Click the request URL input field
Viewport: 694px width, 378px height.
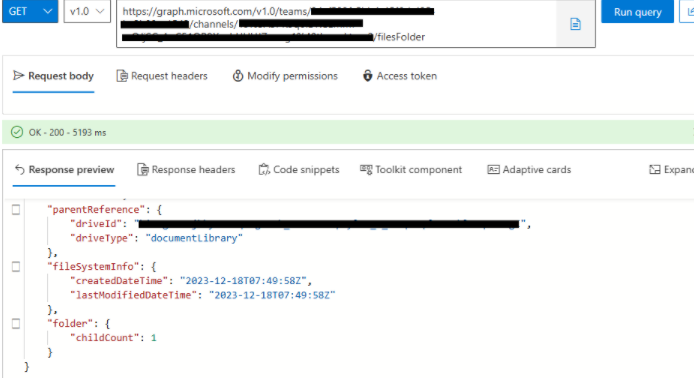(336, 24)
